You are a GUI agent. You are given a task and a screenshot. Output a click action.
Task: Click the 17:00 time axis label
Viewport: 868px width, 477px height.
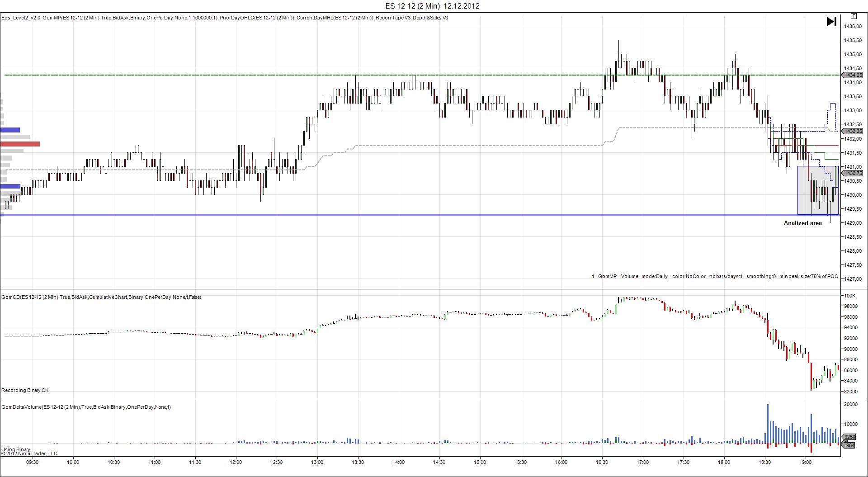point(642,462)
